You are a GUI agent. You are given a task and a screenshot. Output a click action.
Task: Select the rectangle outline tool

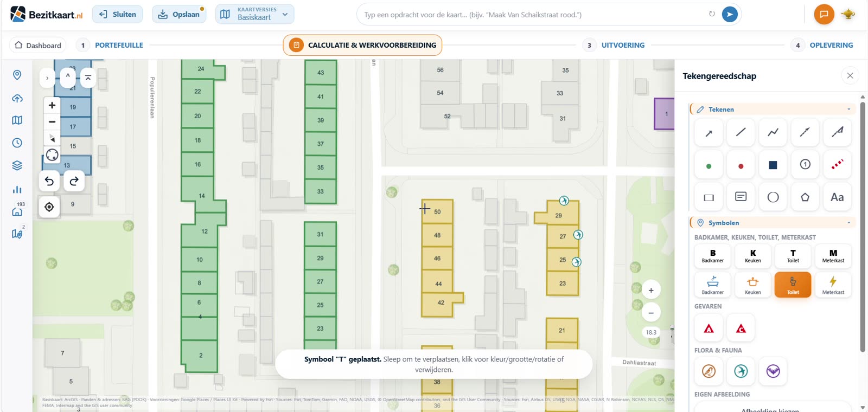pyautogui.click(x=709, y=197)
